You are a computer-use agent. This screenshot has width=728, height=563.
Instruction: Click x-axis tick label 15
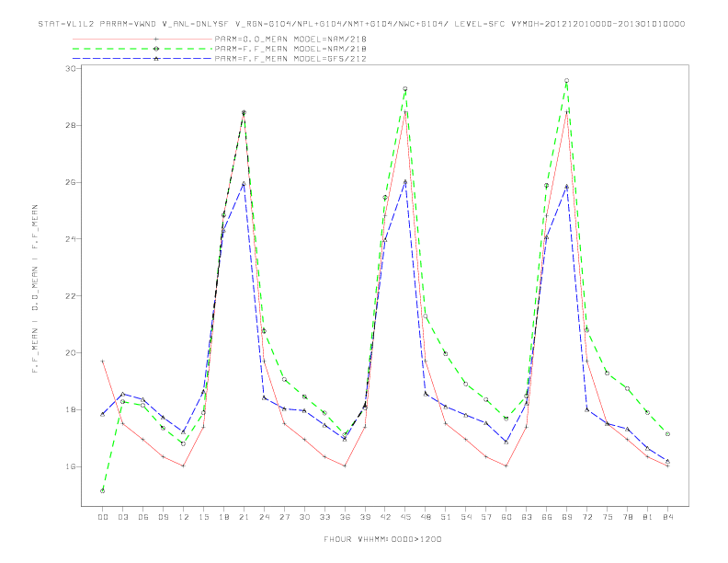203,517
